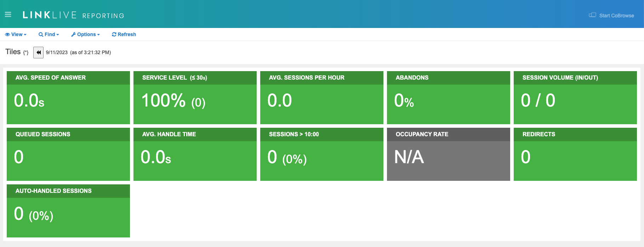This screenshot has width=644, height=247.
Task: Expand the Options dropdown caret
Action: (98, 35)
